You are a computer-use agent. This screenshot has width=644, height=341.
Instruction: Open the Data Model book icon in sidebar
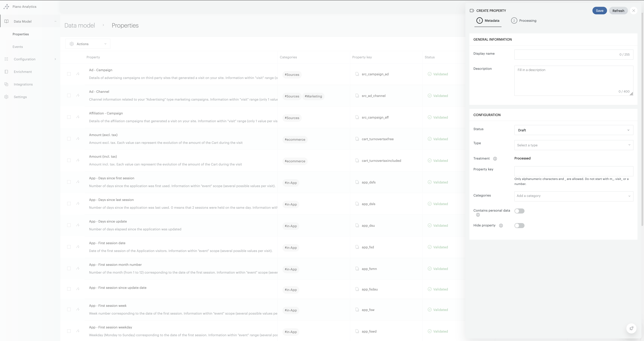6,21
